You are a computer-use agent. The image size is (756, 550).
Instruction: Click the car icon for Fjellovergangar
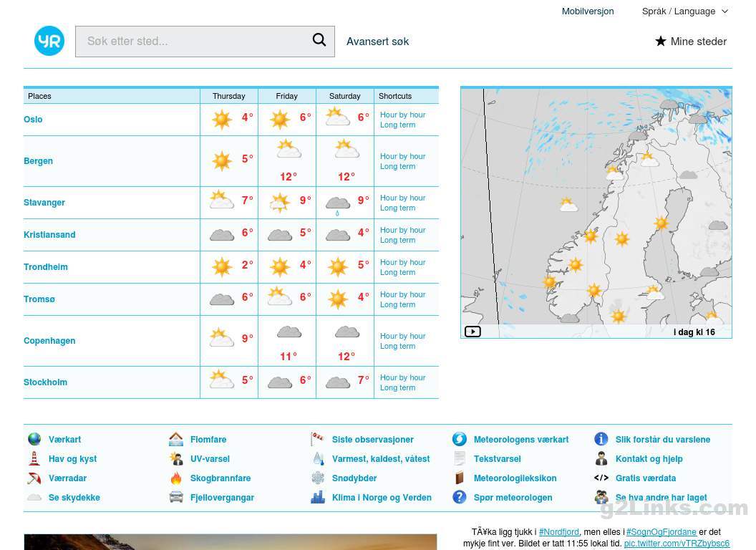click(176, 497)
